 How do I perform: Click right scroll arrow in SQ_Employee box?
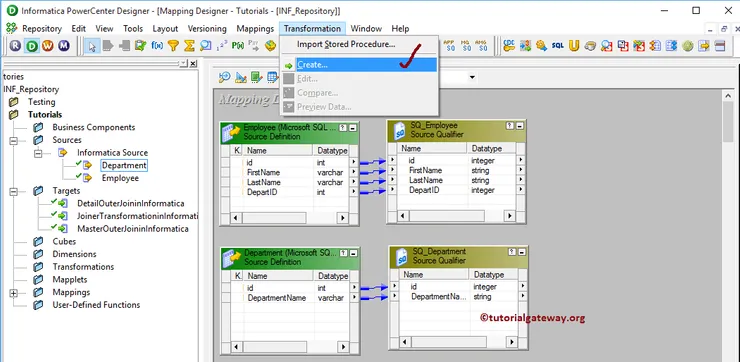point(509,216)
